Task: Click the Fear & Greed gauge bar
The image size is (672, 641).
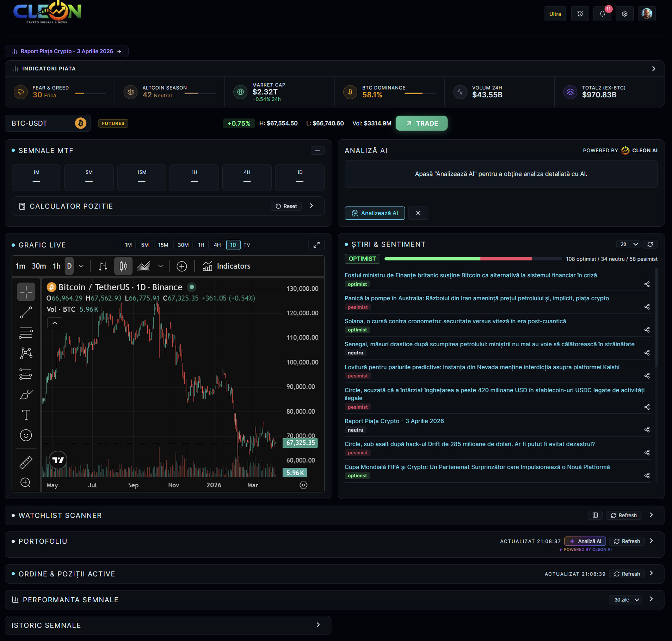Action: [x=90, y=93]
